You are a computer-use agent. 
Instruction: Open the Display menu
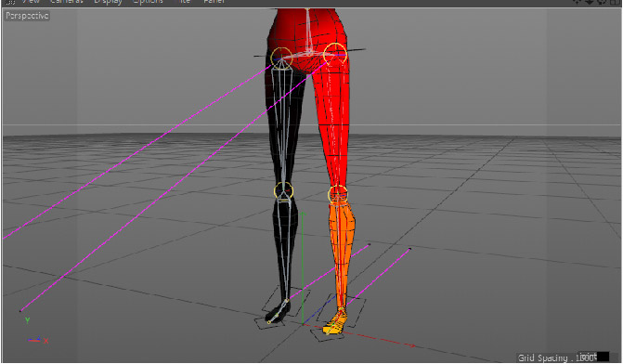pos(108,2)
